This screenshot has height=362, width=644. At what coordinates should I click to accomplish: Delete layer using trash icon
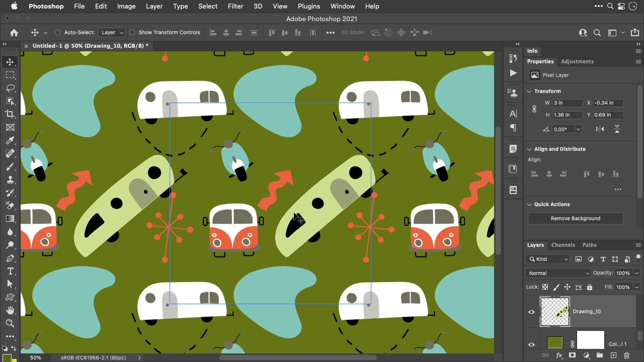626,355
